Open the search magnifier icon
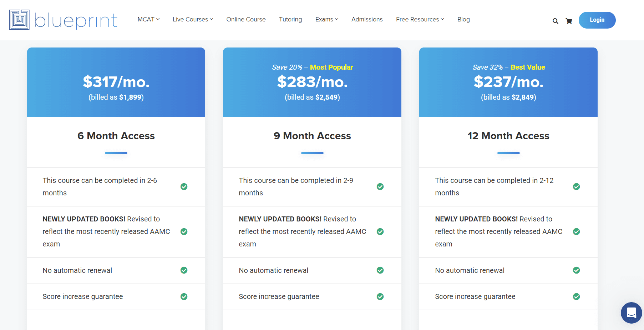The image size is (644, 330). tap(555, 21)
